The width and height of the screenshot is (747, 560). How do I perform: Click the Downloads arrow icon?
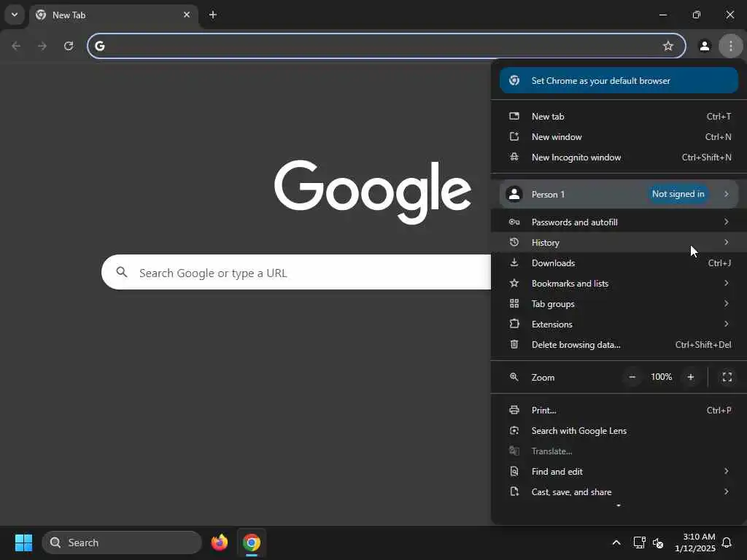pyautogui.click(x=514, y=262)
